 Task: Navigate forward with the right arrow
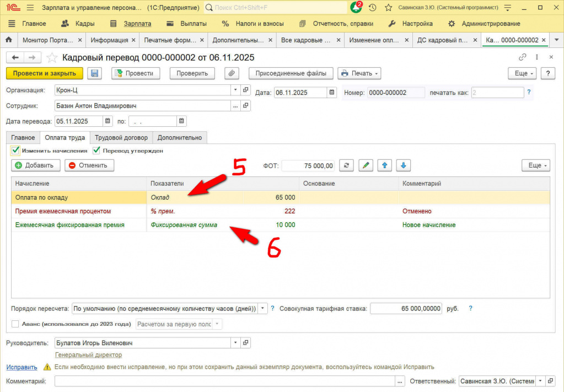tap(32, 57)
